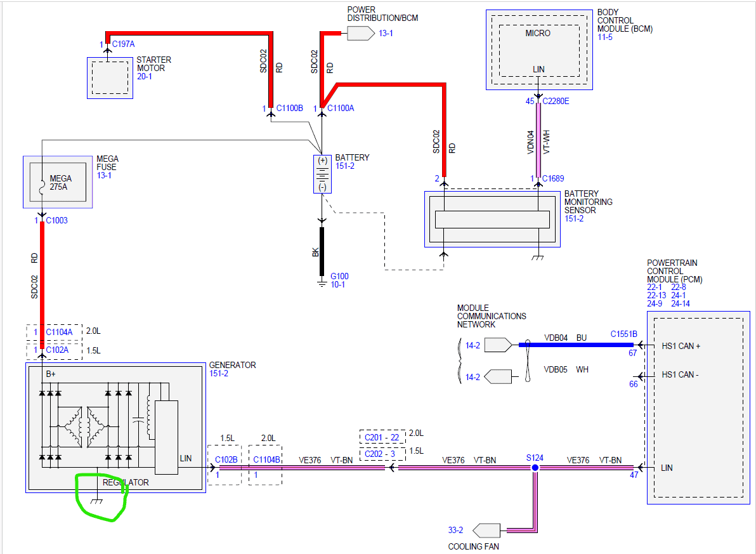Click the Cooling Fan off-page arrow symbol

(486, 529)
